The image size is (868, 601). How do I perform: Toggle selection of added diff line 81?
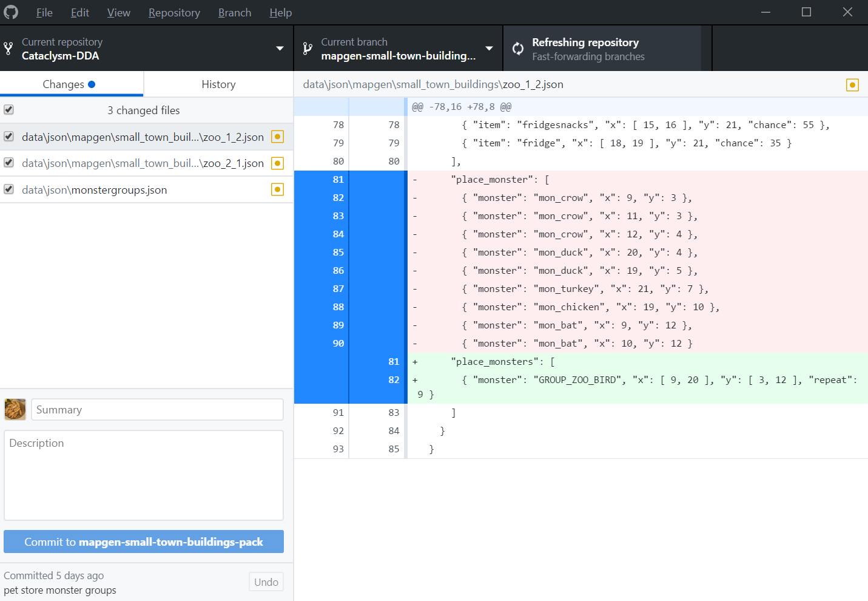pos(350,362)
